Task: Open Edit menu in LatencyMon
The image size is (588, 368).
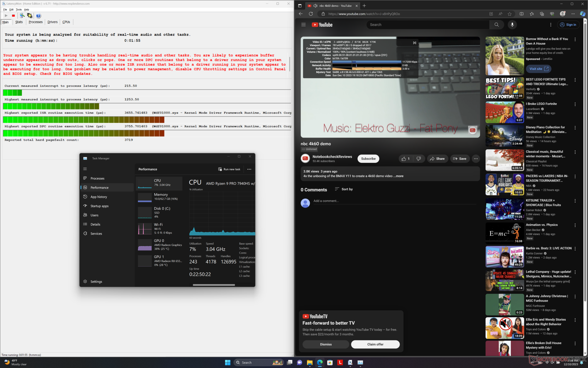Action: click(x=11, y=10)
